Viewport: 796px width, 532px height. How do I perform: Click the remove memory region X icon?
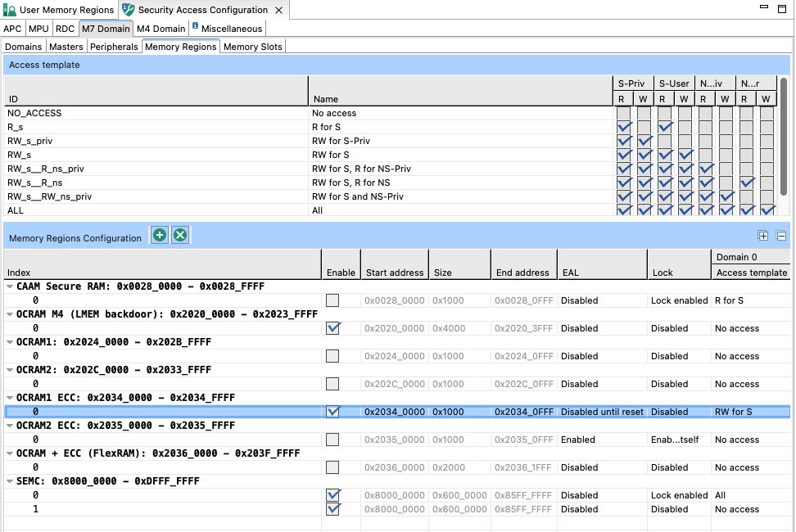pyautogui.click(x=180, y=236)
